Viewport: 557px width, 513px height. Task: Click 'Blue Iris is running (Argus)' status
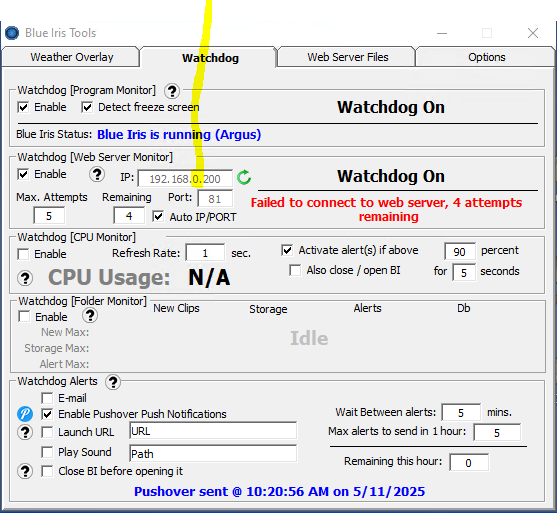[x=179, y=135]
